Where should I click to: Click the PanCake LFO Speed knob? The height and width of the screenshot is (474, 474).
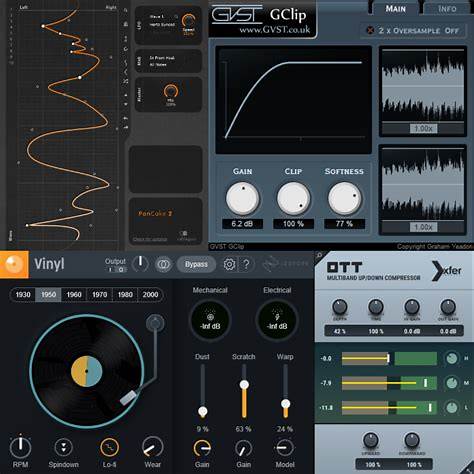(x=188, y=21)
